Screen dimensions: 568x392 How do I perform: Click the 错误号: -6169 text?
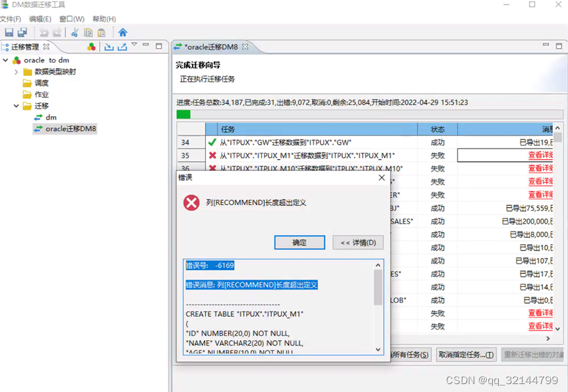click(210, 265)
